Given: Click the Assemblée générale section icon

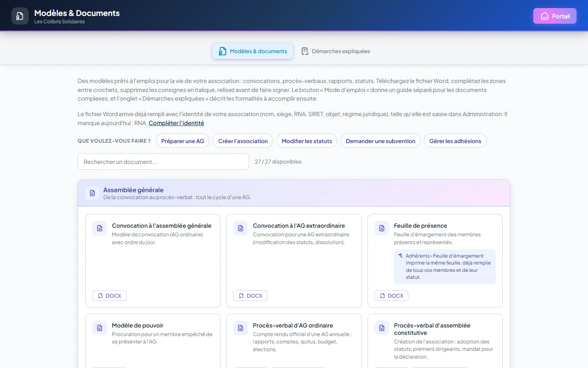Looking at the screenshot, I should click(x=92, y=193).
